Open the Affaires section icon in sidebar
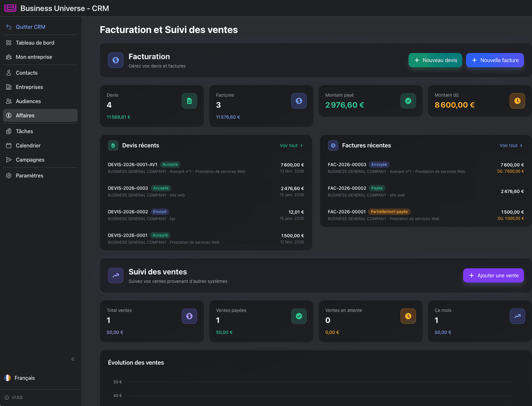Screen dimensions: 532x406 coord(8,115)
